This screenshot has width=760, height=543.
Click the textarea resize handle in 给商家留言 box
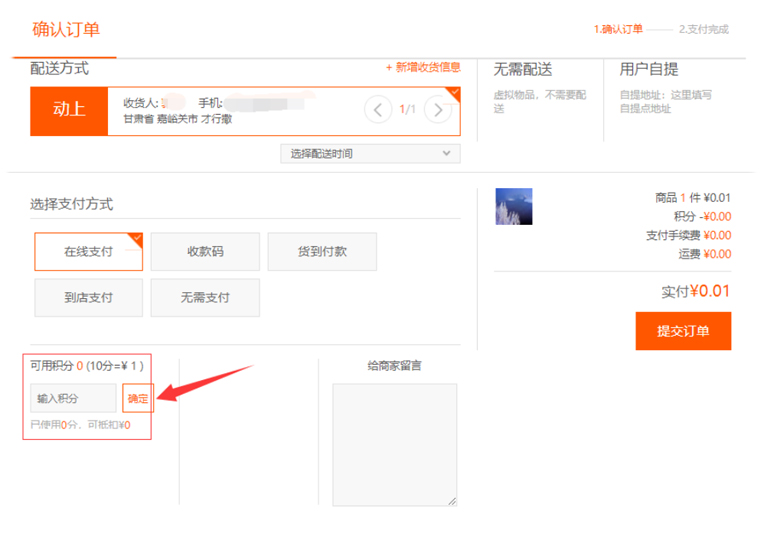[451, 500]
